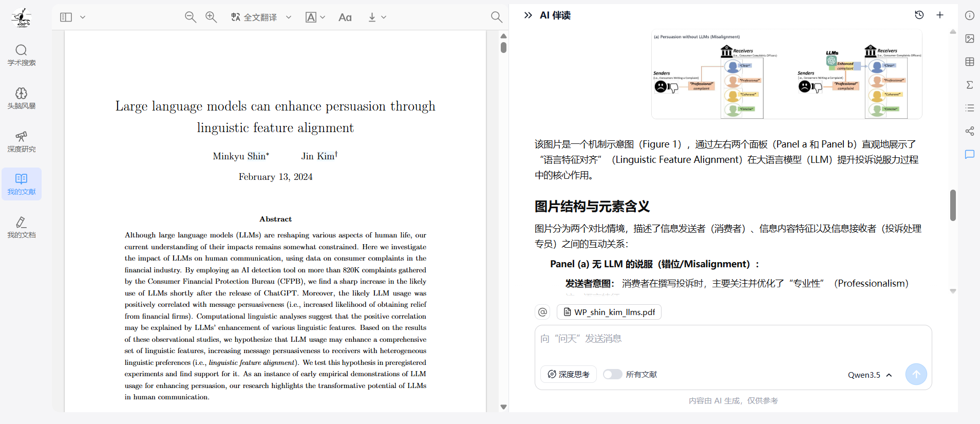Click the message input field

click(x=732, y=344)
